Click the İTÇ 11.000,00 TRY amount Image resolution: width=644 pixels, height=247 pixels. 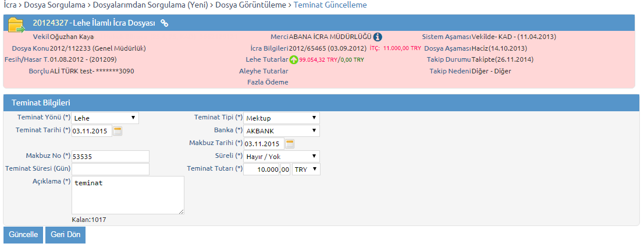coord(396,48)
